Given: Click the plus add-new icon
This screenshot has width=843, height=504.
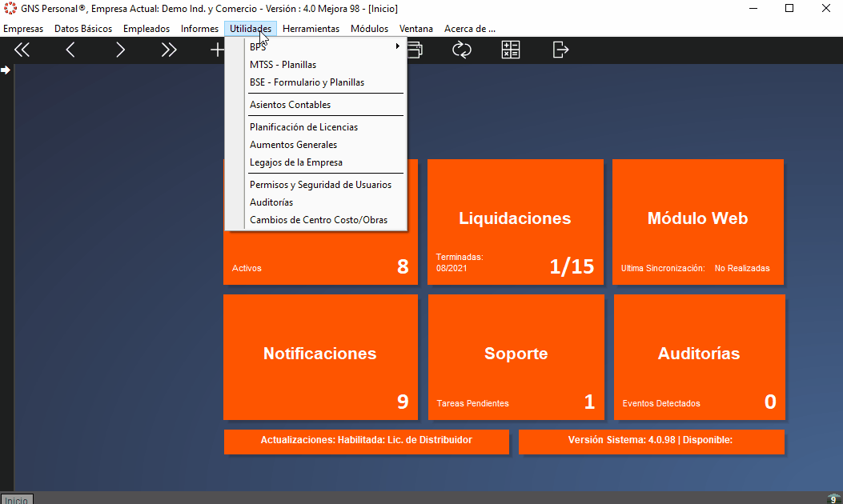Looking at the screenshot, I should click(217, 50).
